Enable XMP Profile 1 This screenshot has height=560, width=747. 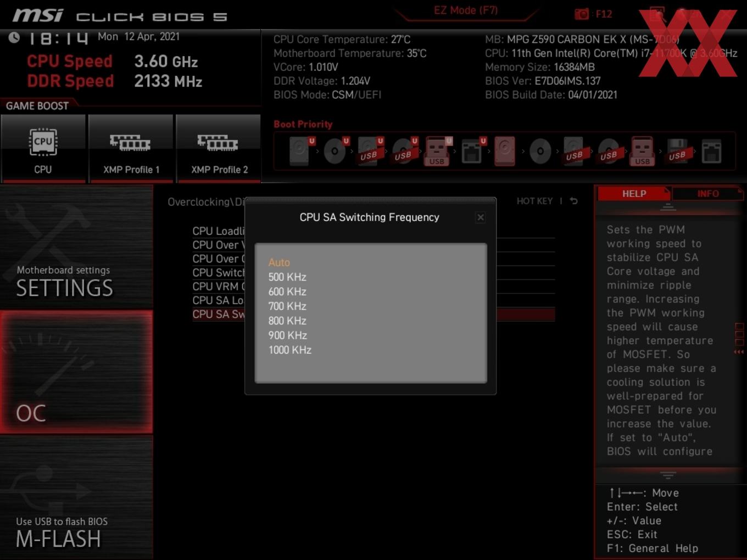coord(131,148)
